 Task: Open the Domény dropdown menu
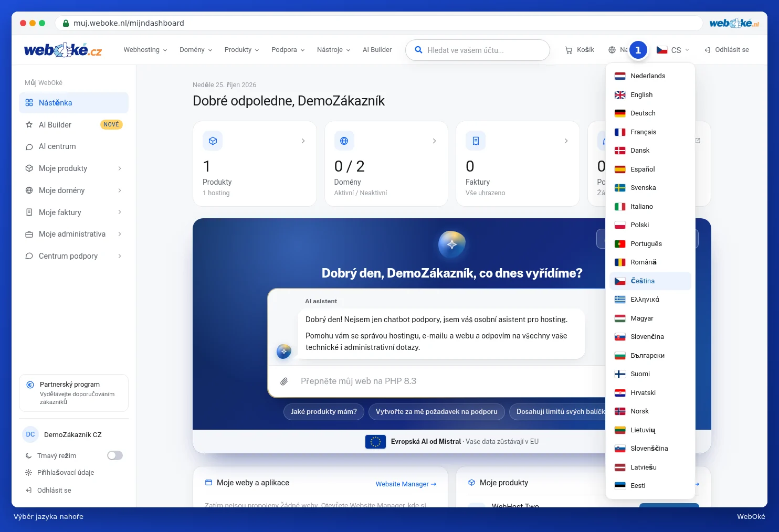pos(196,50)
